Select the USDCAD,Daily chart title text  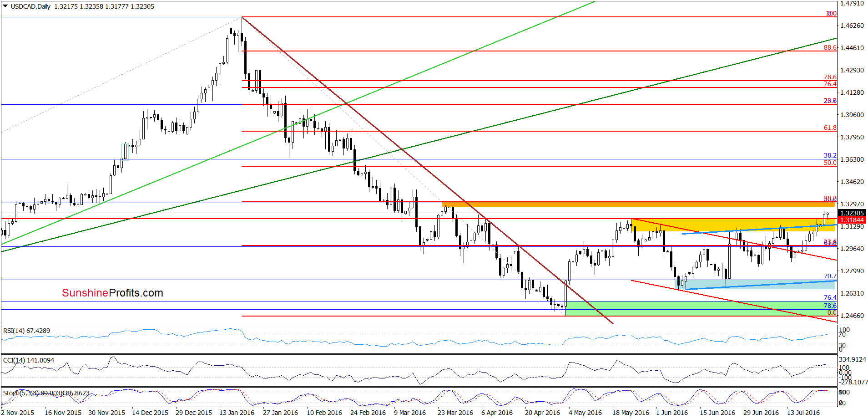[x=30, y=6]
